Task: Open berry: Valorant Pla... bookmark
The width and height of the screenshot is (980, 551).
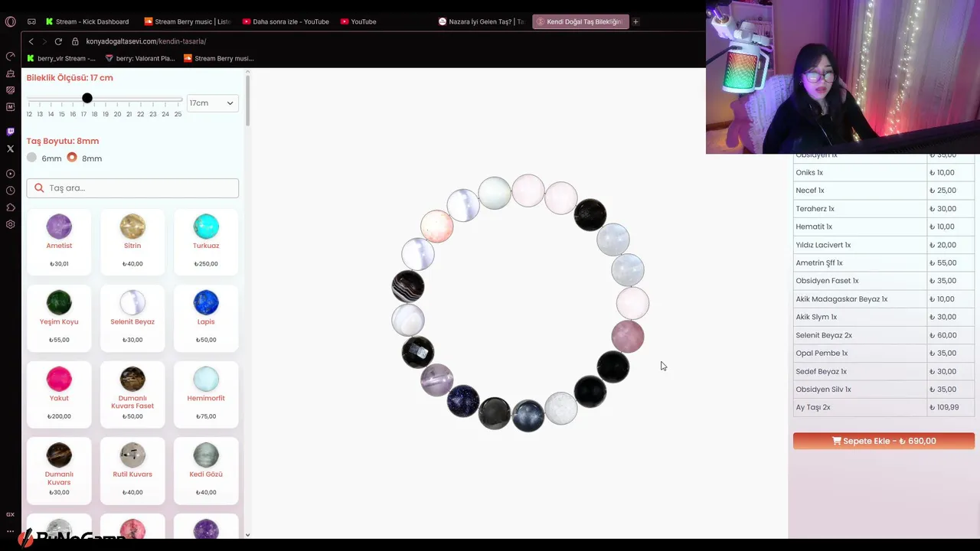Action: pos(140,58)
